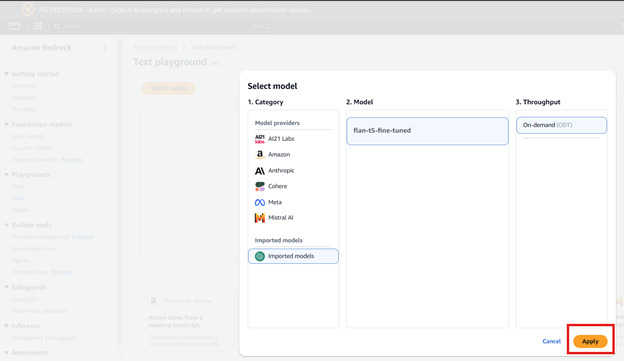Go to Base models
This screenshot has height=361, width=624.
pos(28,136)
